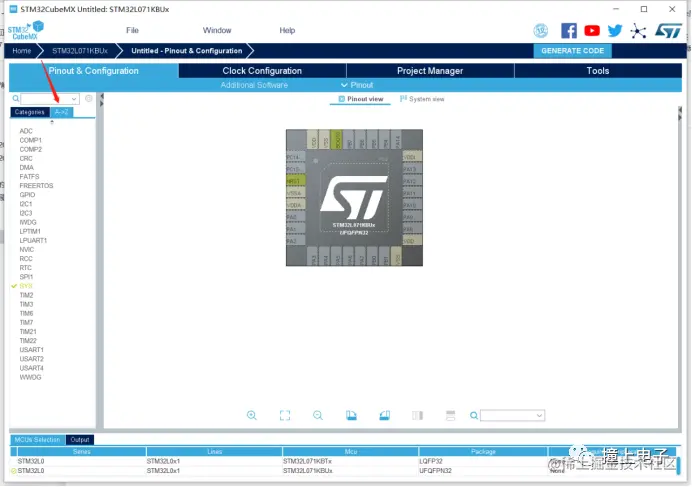Click the left panel collapse arrow
The width and height of the screenshot is (692, 487).
(x=102, y=96)
